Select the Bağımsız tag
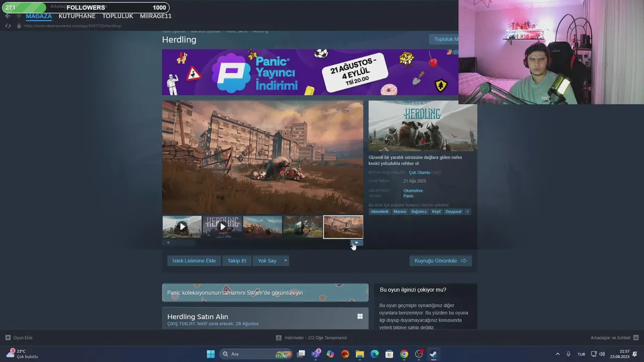Screen dimensions: 644x362 coord(419,212)
